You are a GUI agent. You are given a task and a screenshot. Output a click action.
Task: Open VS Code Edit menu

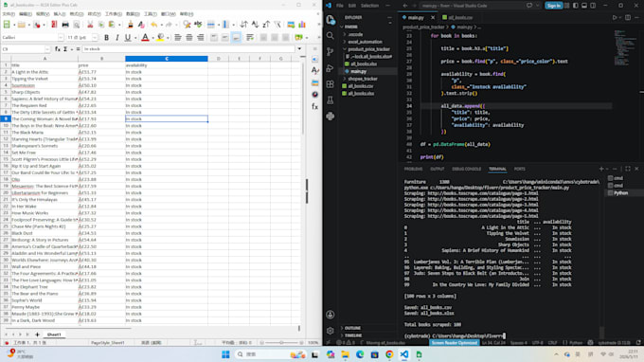pos(352,6)
